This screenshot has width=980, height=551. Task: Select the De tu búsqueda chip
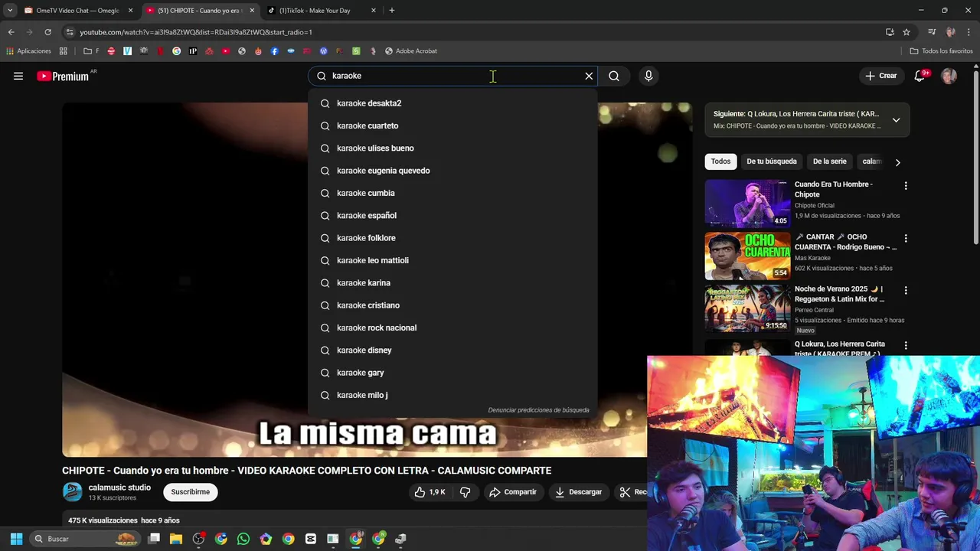pyautogui.click(x=772, y=161)
